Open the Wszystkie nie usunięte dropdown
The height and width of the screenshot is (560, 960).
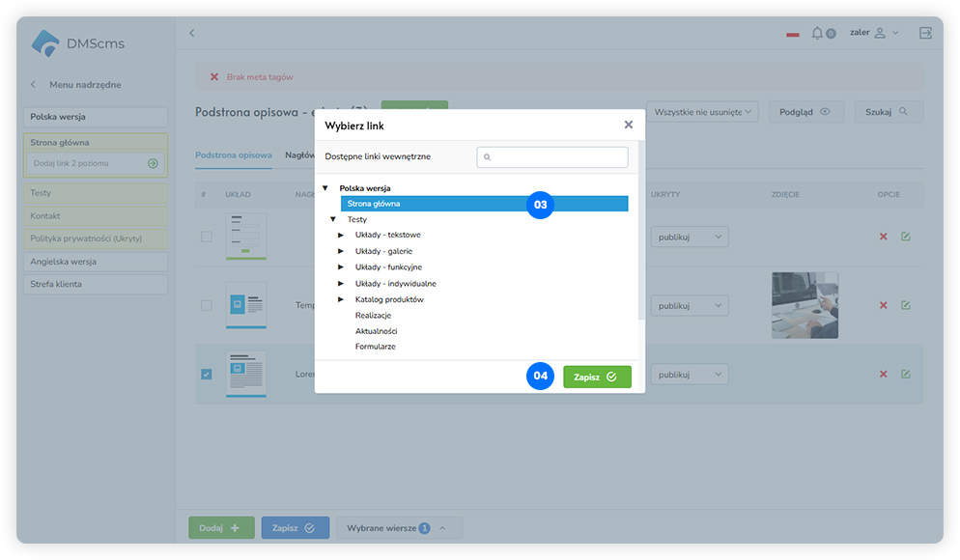click(x=702, y=112)
